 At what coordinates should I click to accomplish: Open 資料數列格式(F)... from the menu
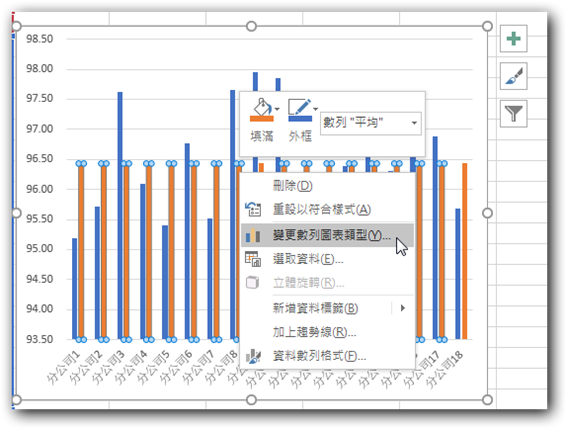[327, 356]
